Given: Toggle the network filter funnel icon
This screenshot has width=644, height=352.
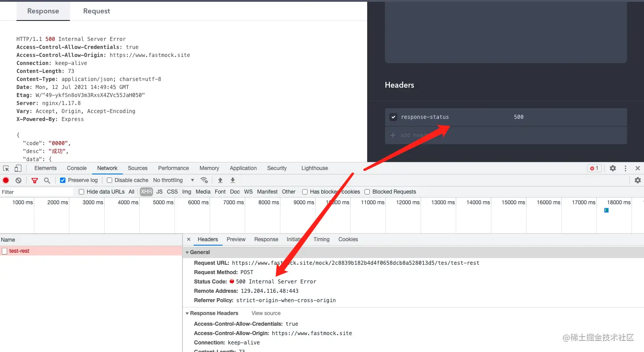Looking at the screenshot, I should (x=35, y=180).
